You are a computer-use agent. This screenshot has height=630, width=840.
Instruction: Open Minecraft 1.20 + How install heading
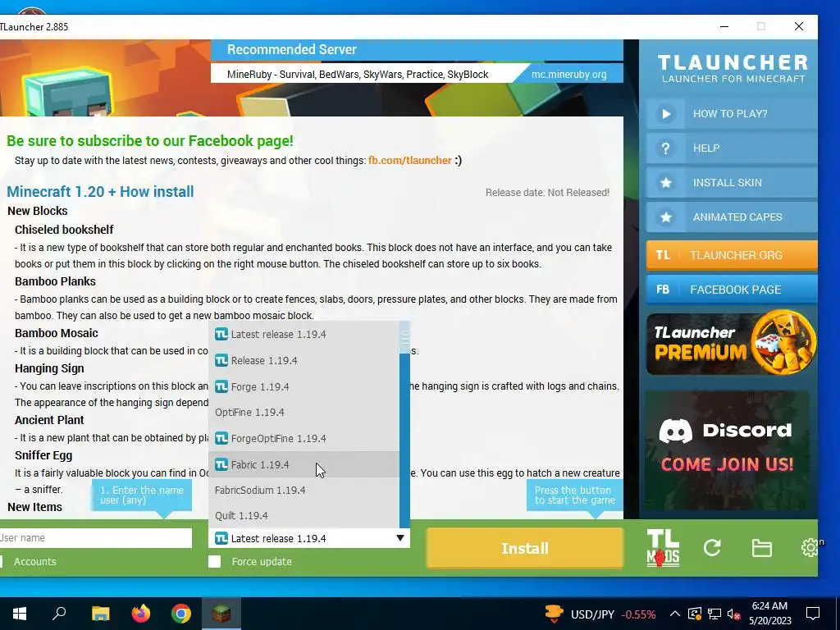point(100,191)
